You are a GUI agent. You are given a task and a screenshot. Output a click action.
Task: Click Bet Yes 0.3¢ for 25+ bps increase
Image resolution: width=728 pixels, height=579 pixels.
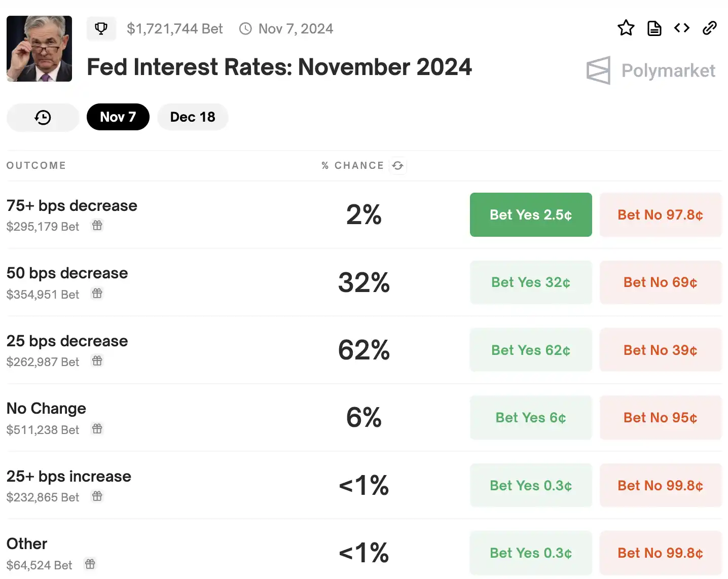pos(531,485)
